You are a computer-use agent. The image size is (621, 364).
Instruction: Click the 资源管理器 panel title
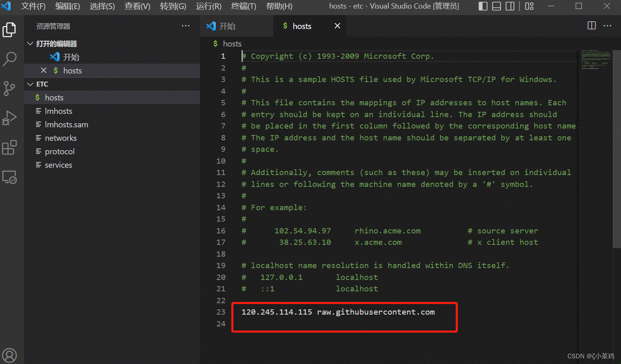tap(53, 26)
